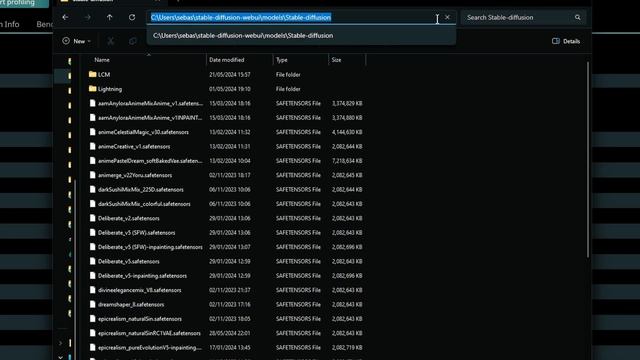Click date 21/05/2024 15:57 cell
640x360 pixels.
pyautogui.click(x=230, y=75)
